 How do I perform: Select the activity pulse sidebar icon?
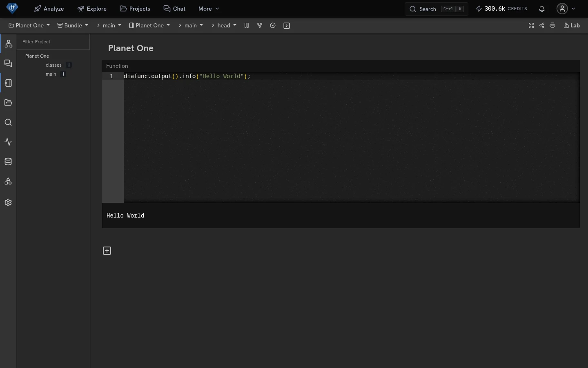point(8,142)
